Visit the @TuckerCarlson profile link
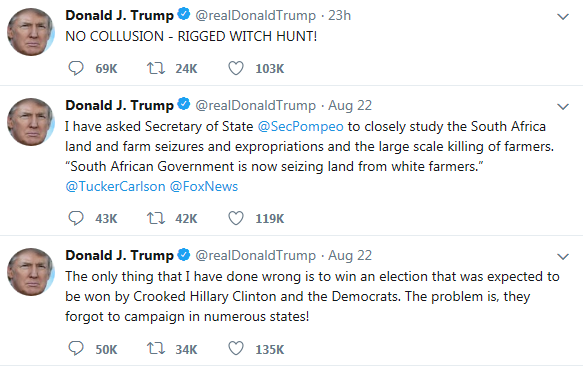Viewport: 583px width, 372px height. (x=115, y=186)
